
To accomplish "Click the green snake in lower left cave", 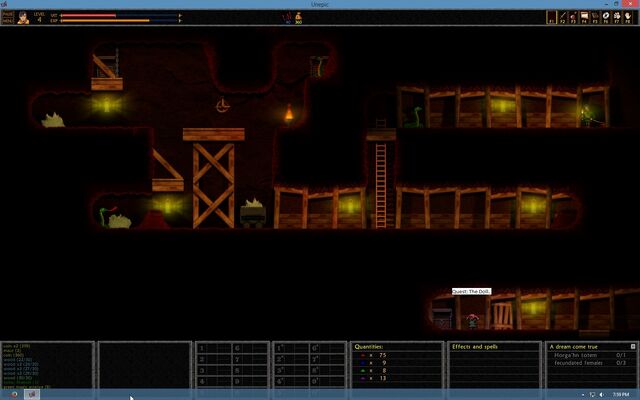I will [x=105, y=216].
